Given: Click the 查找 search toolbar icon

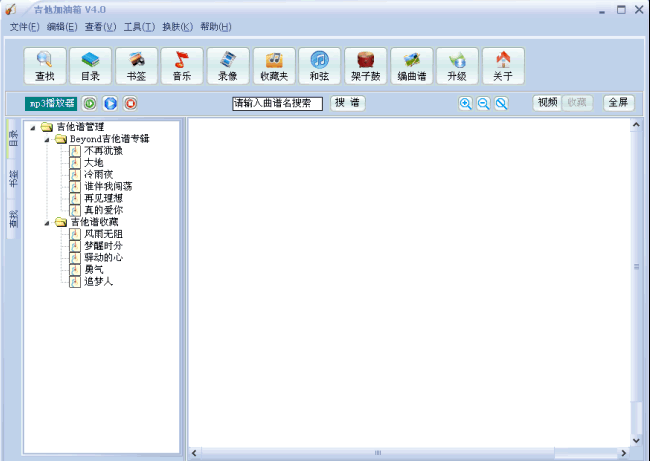Looking at the screenshot, I should (x=45, y=65).
